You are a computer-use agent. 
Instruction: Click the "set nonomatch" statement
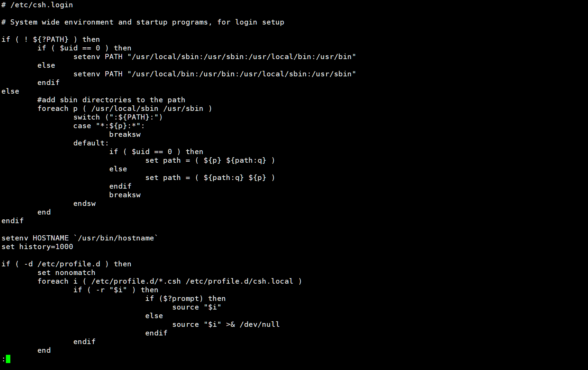66,273
